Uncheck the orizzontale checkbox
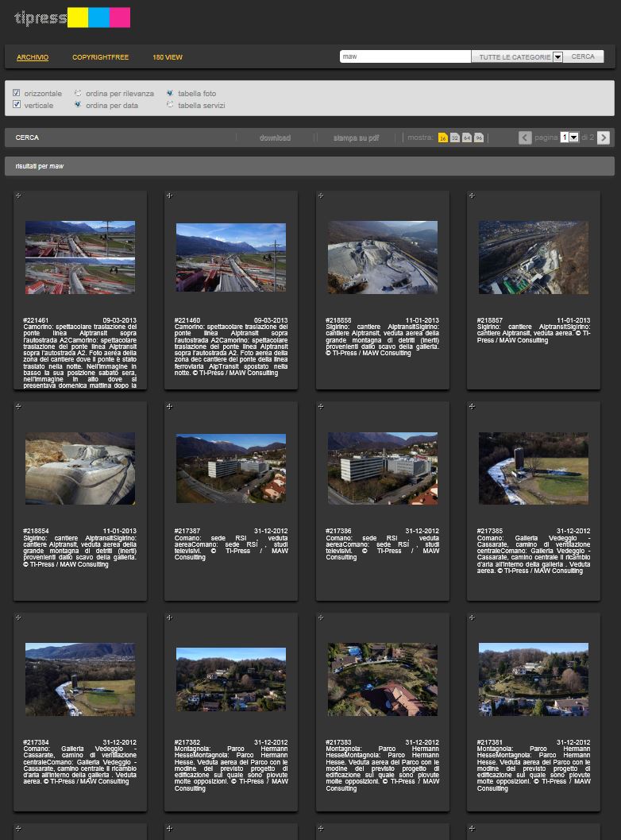 pyautogui.click(x=17, y=93)
